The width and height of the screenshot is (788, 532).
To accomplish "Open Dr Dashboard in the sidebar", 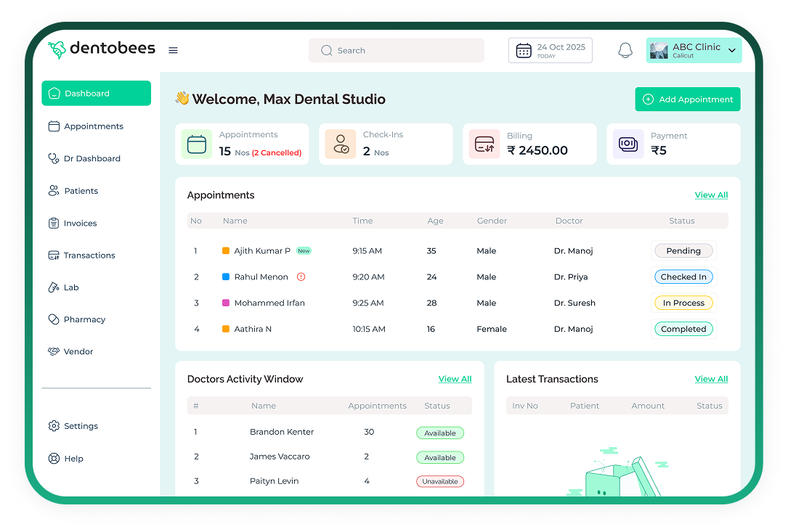I will point(92,158).
